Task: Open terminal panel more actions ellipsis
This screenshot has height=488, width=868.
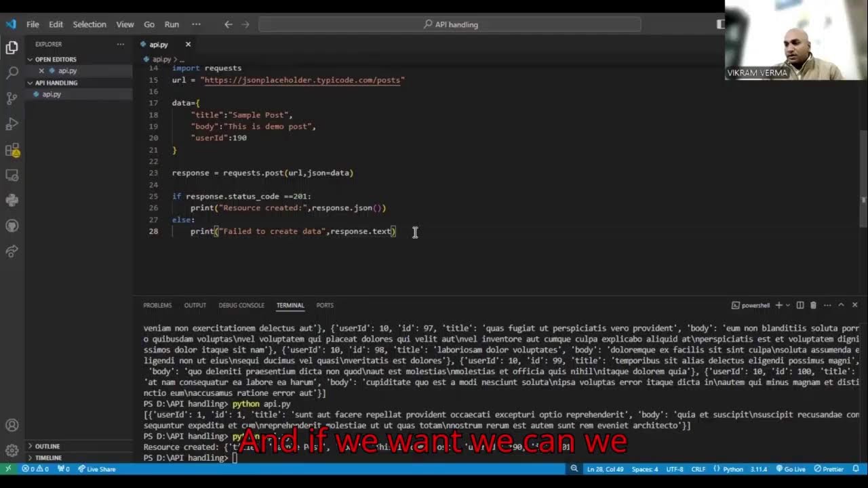Action: pyautogui.click(x=827, y=305)
